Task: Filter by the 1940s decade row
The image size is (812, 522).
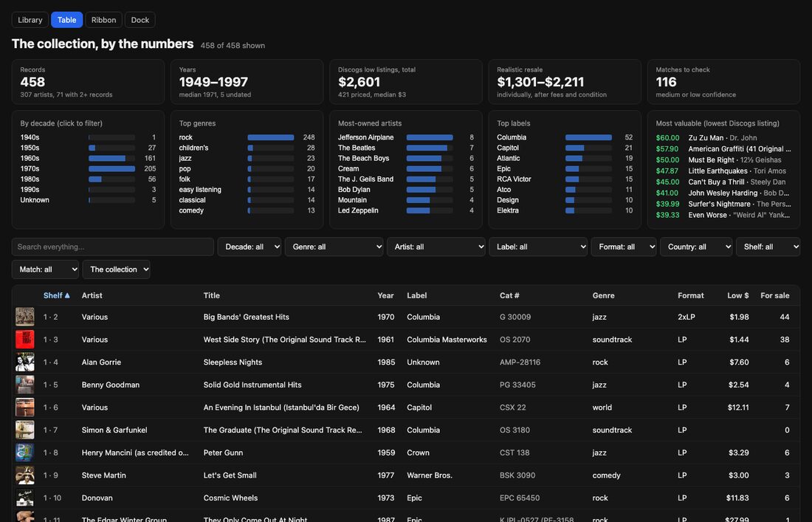Action: 88,137
